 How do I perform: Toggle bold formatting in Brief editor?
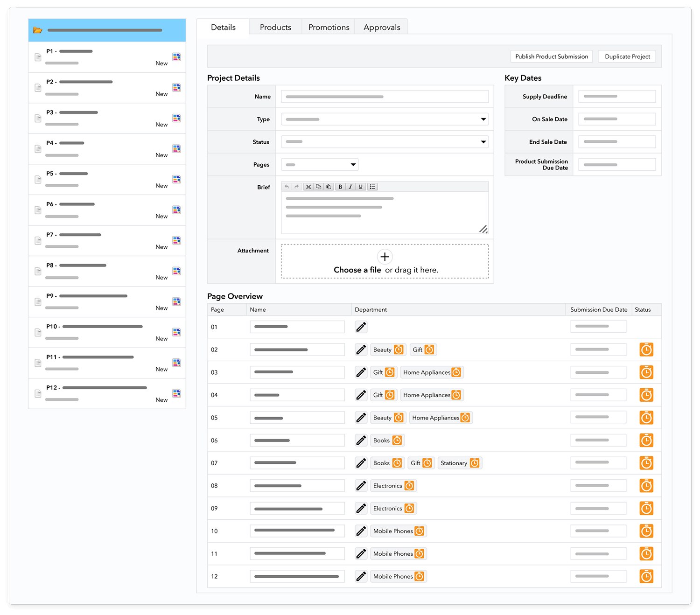tap(340, 187)
